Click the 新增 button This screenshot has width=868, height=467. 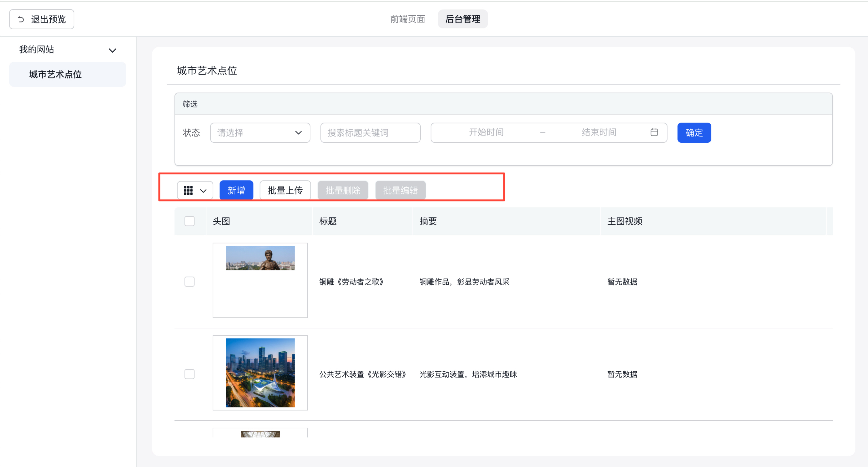click(236, 191)
